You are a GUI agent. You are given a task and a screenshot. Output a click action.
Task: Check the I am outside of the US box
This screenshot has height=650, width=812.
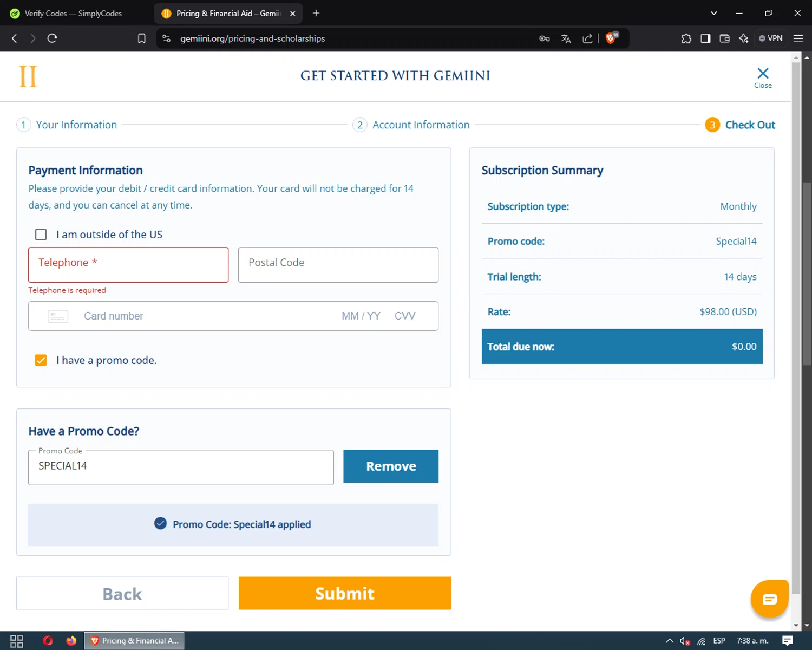click(x=41, y=235)
